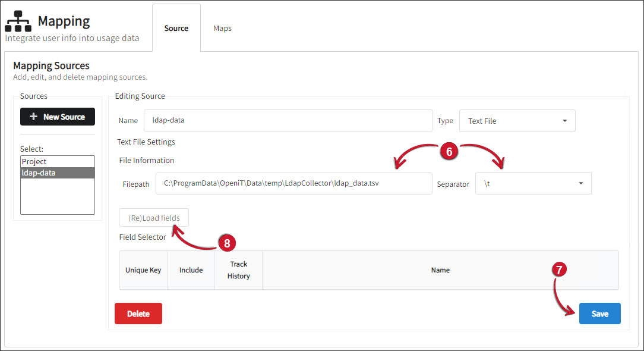Viewport: 644px width, 351px height.
Task: Open the Separator dropdown showing \t
Action: [x=532, y=183]
